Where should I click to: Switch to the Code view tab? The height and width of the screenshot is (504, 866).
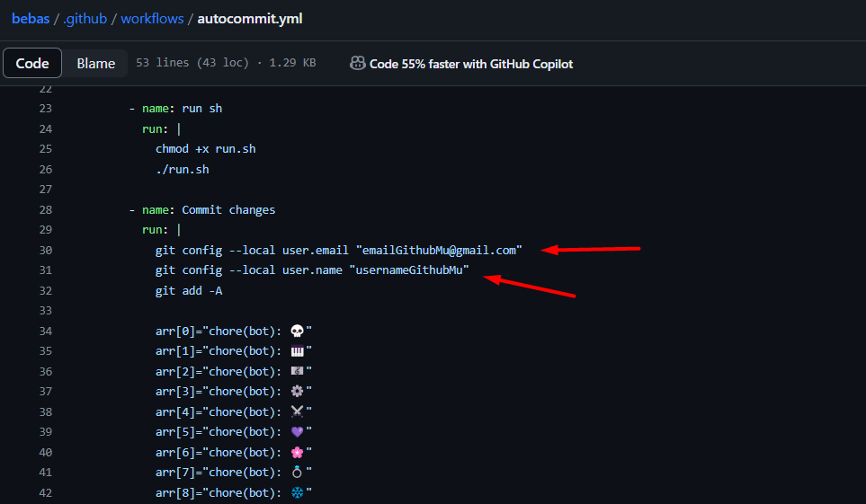32,64
